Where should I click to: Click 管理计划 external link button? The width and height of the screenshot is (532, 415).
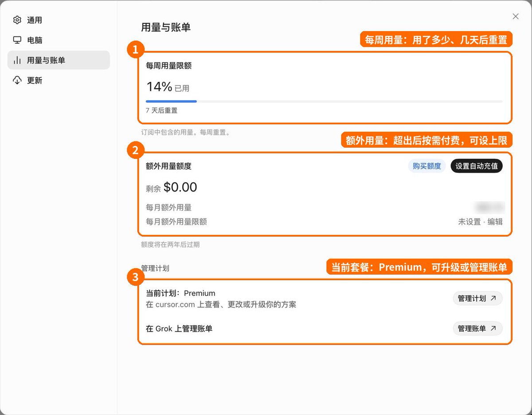click(x=477, y=298)
